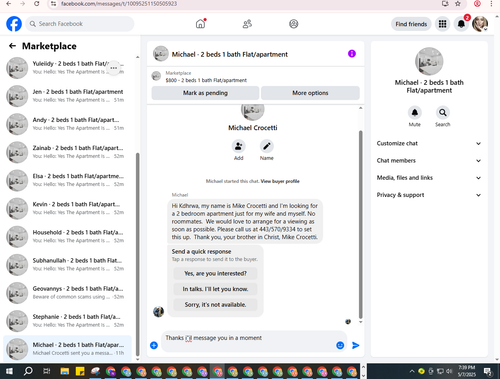Viewport: 500px width, 379px height.
Task: Open the grid menu icon
Action: coord(442,24)
